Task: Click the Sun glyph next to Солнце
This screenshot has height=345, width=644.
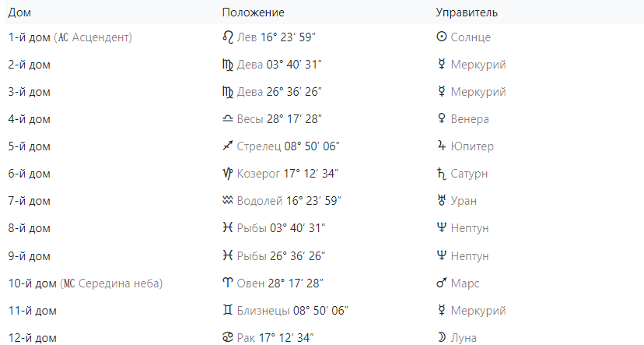Action: (x=441, y=37)
